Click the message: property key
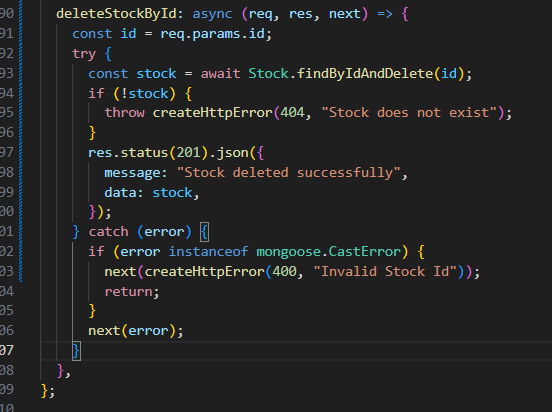This screenshot has height=412, width=552. click(x=136, y=173)
